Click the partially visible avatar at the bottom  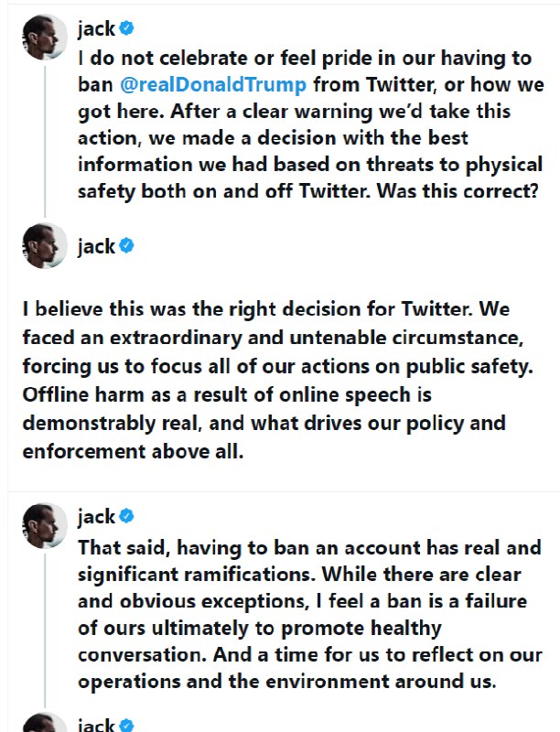click(44, 723)
